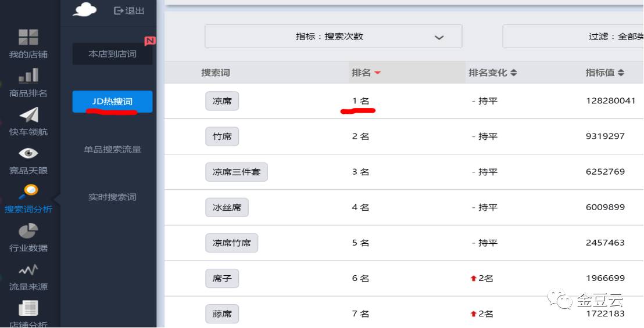Switch to 本店到店词 tab

point(113,54)
